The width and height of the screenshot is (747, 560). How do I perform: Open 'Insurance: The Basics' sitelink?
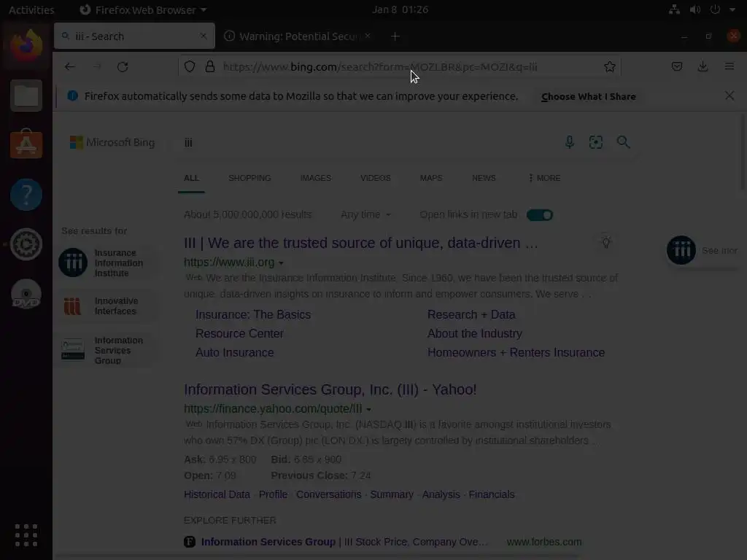253,315
